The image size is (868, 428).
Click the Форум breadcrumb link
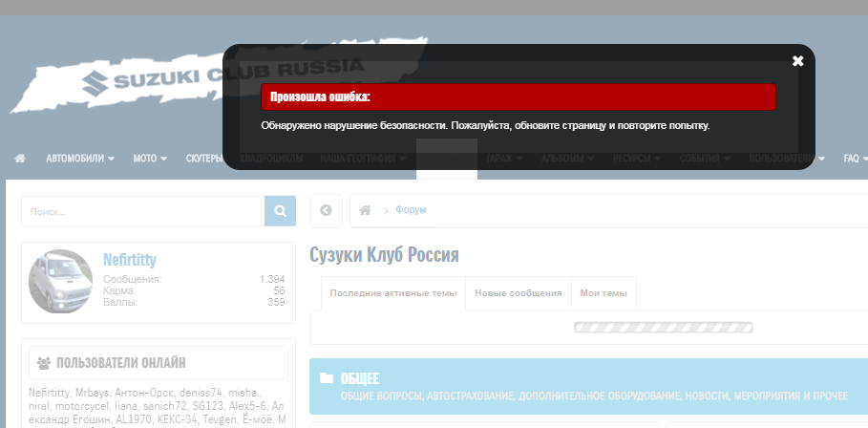[x=411, y=210]
